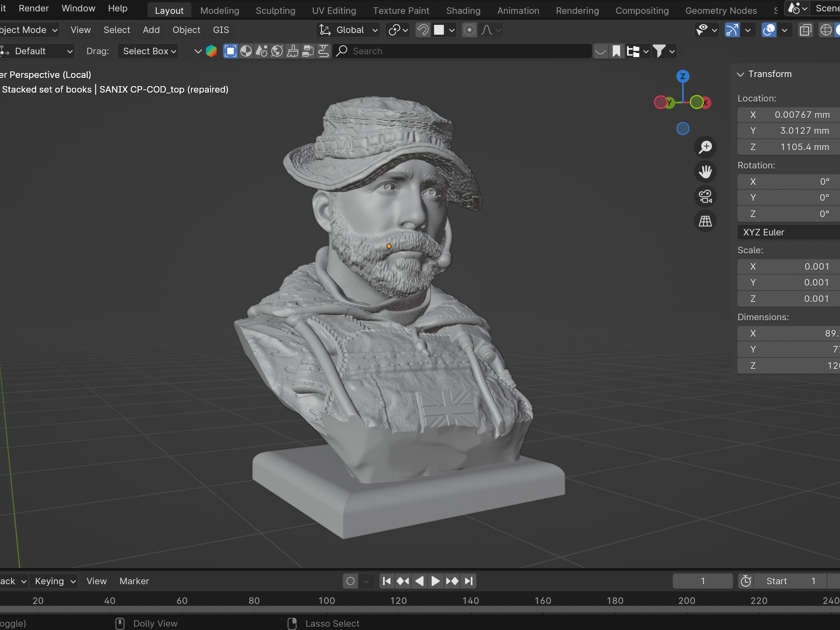Toggle proportional editing button
Screen dimensions: 840x630
pos(470,30)
